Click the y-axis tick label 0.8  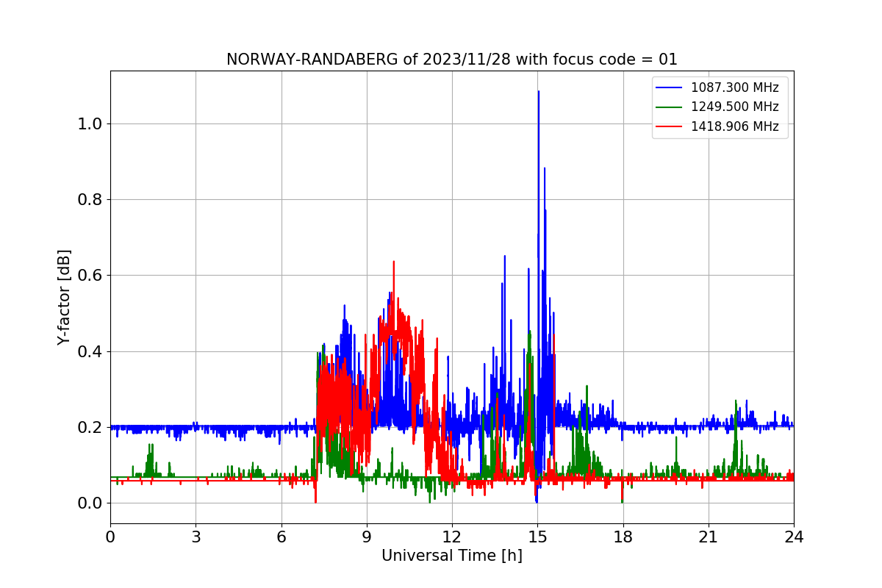[x=90, y=200]
